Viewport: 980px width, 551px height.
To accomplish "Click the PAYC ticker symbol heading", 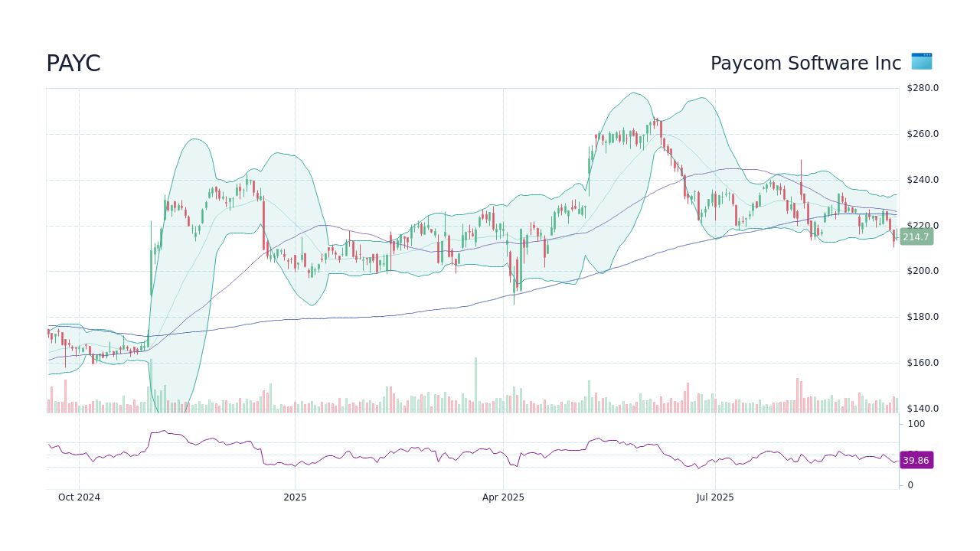I will click(73, 64).
